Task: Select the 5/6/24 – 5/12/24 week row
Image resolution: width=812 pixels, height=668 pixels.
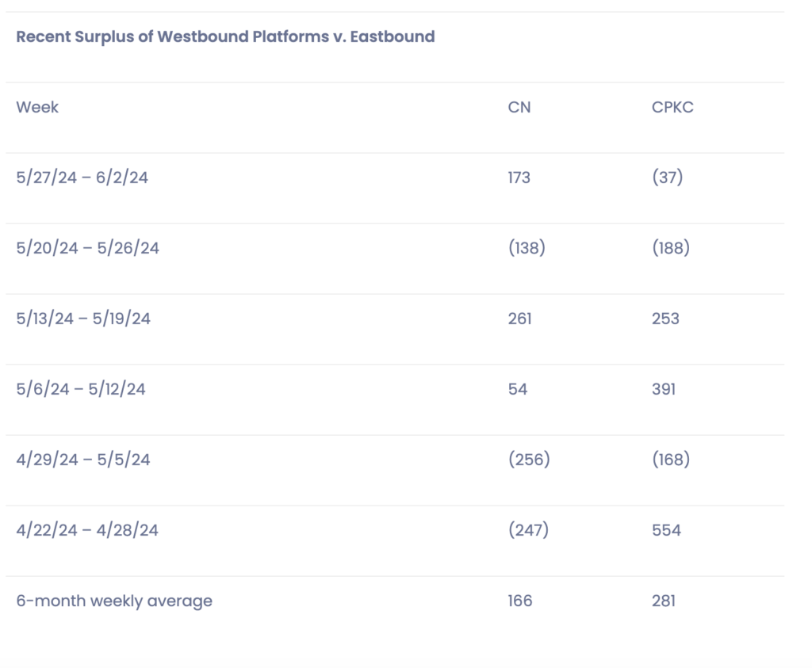Action: 81,389
